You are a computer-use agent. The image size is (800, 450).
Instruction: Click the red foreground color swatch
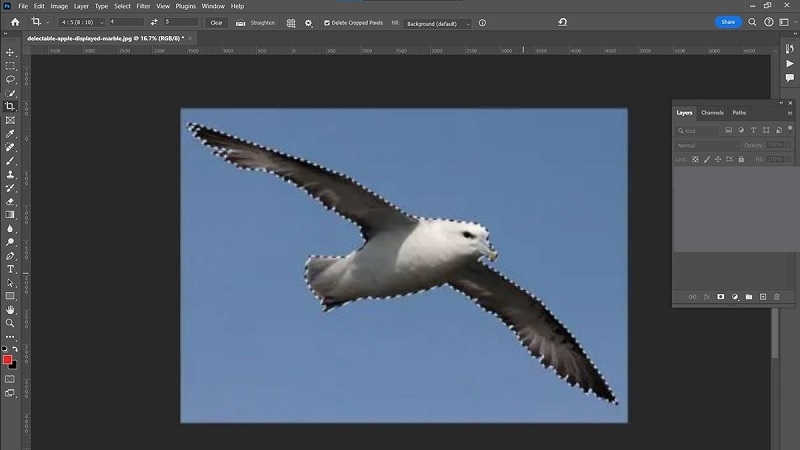point(7,360)
